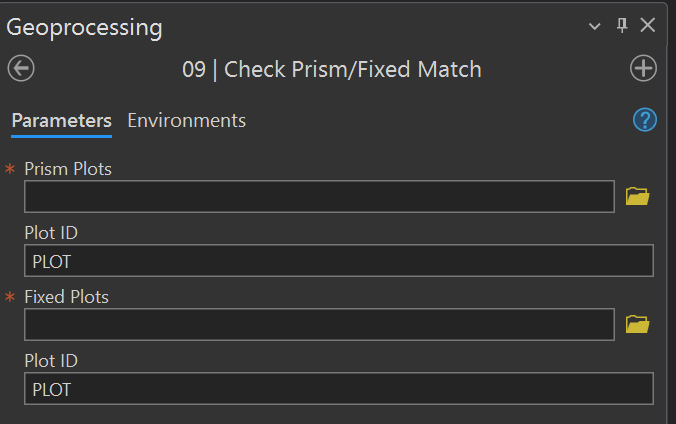Click the Prism Plots parameter label
Image resolution: width=676 pixels, height=424 pixels.
pyautogui.click(x=68, y=169)
